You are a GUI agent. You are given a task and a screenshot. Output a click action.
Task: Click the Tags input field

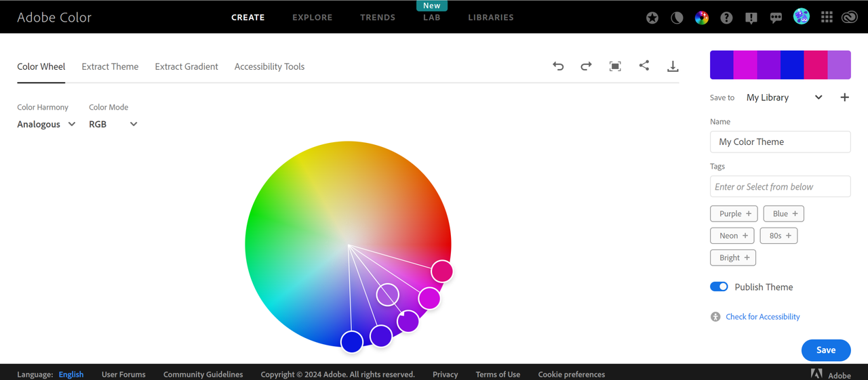coord(781,186)
